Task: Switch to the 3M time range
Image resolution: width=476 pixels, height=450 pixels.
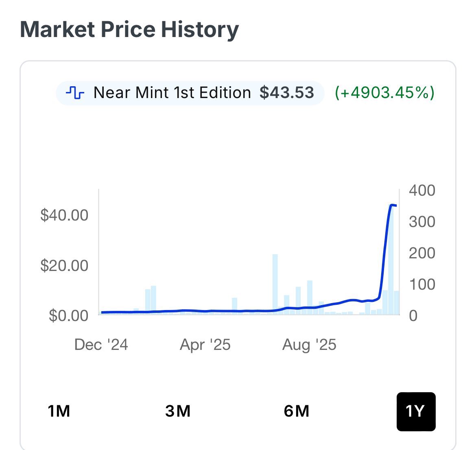Action: (x=178, y=411)
